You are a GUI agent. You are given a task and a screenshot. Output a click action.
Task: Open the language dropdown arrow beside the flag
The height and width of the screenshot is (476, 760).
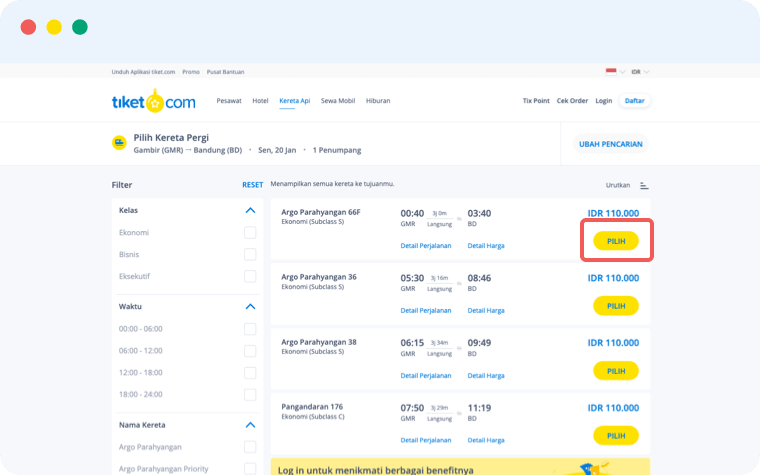click(x=622, y=72)
